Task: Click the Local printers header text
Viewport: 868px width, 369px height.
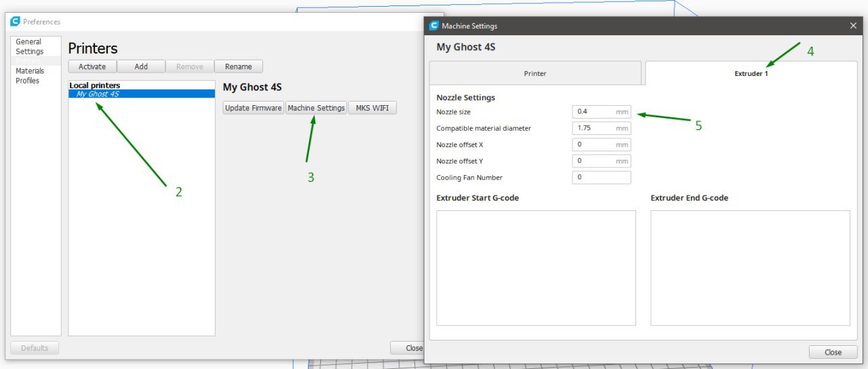Action: (95, 85)
